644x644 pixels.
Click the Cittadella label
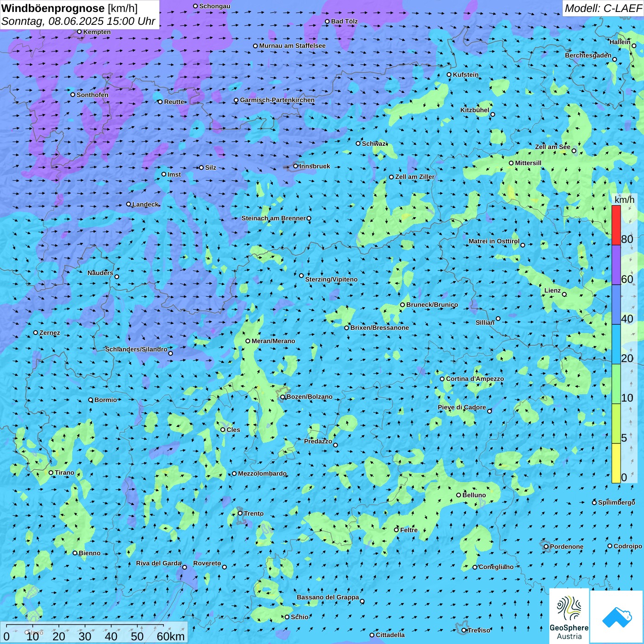point(390,635)
